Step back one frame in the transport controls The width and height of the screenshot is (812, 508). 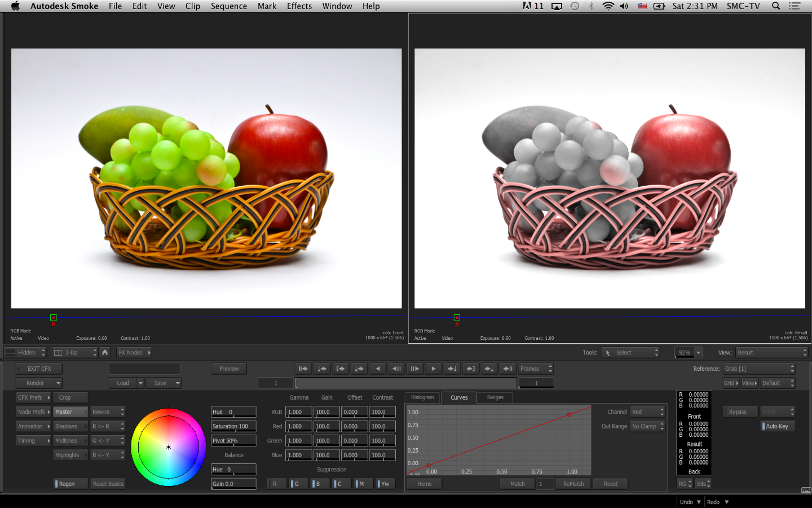396,369
